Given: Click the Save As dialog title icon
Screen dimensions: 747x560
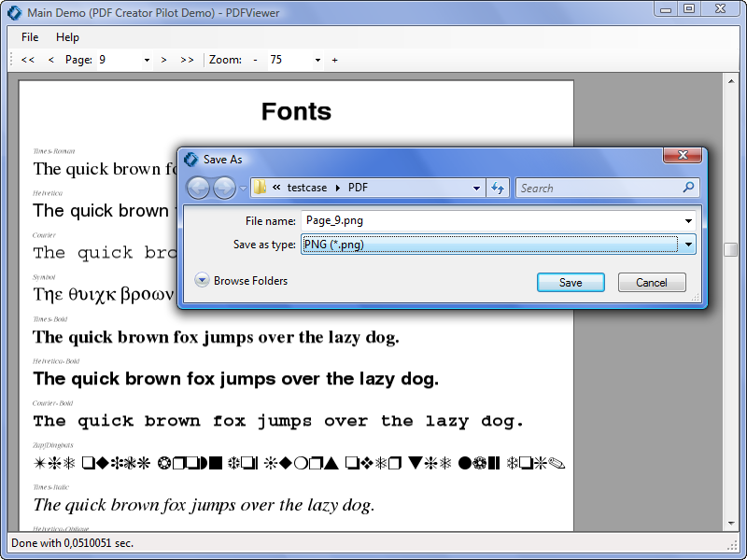Looking at the screenshot, I should pyautogui.click(x=191, y=160).
